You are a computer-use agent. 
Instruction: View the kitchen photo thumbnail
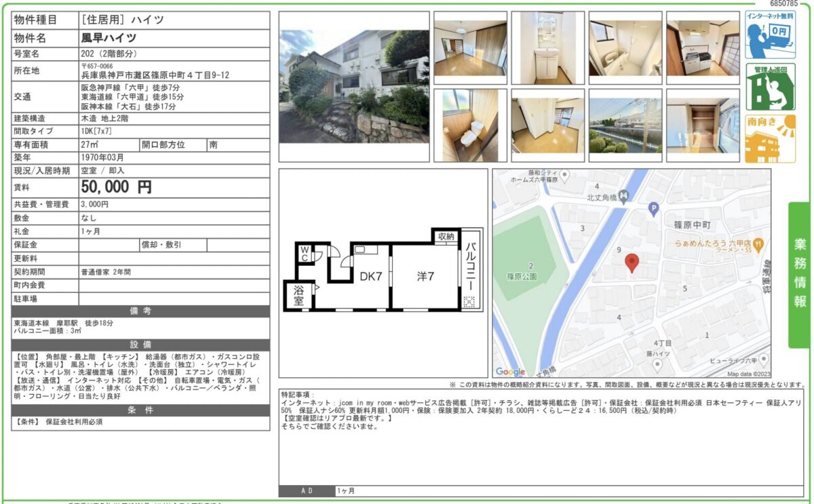pos(702,47)
